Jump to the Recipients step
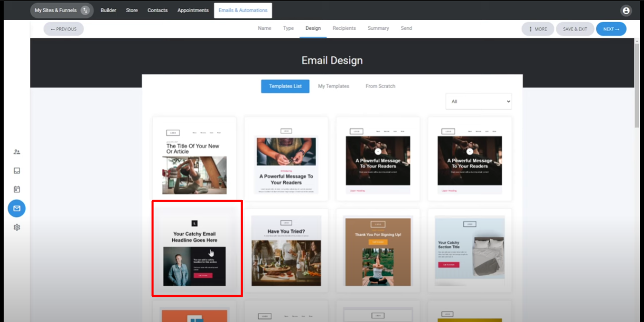The width and height of the screenshot is (644, 322). 344,28
